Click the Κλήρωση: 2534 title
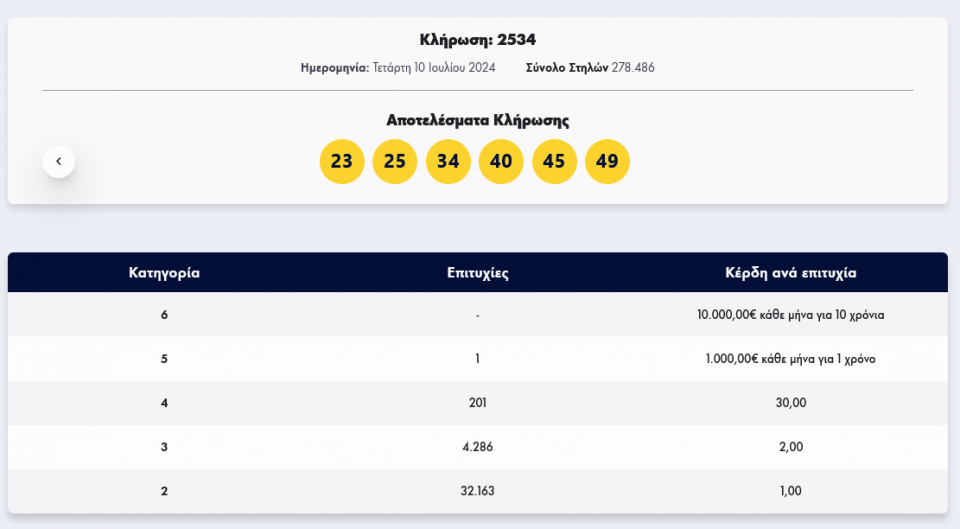The height and width of the screenshot is (529, 960). click(478, 40)
